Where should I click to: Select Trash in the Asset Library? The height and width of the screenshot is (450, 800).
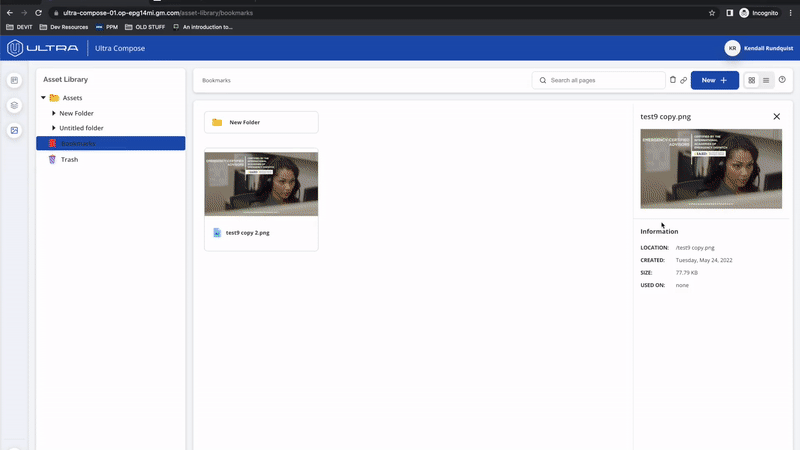tap(69, 159)
